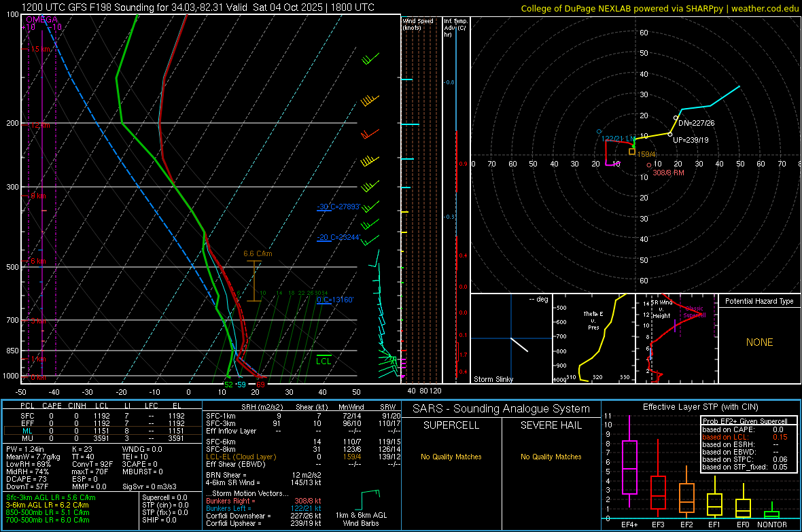Click the sounding title with valid time

[x=198, y=7]
